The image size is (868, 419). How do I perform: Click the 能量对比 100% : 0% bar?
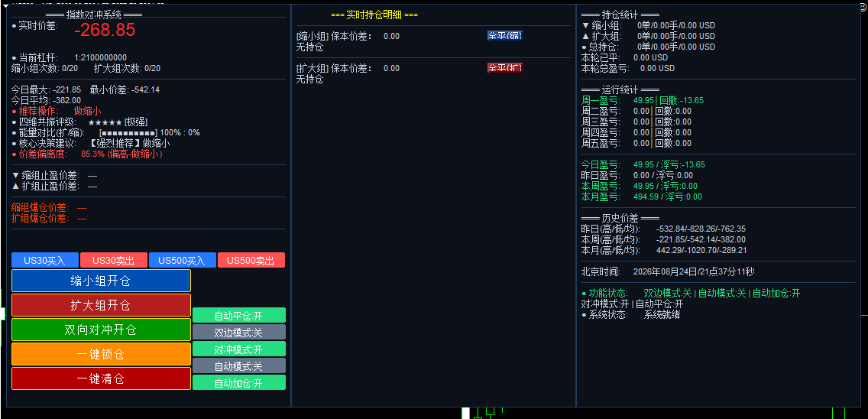pos(105,132)
